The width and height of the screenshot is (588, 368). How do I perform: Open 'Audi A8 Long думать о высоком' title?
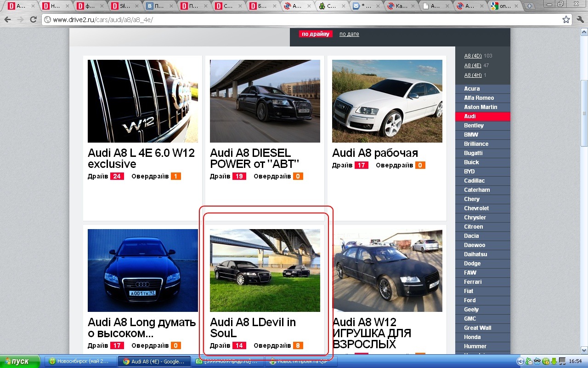142,328
